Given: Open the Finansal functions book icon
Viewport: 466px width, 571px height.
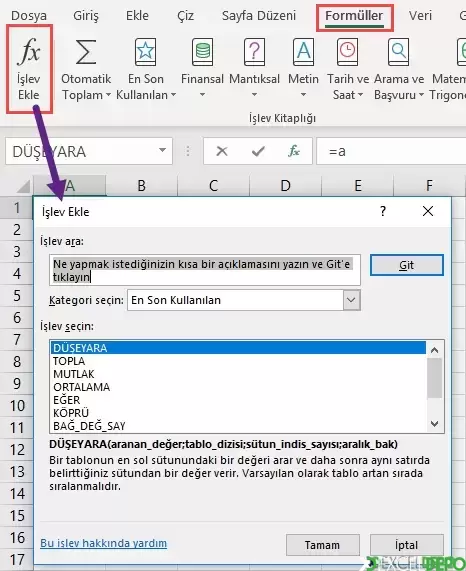Looking at the screenshot, I should (x=202, y=52).
